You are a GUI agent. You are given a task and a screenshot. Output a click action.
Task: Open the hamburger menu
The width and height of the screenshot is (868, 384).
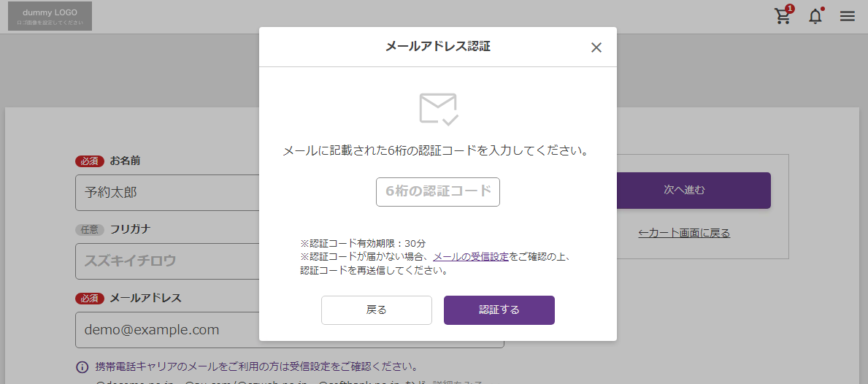pyautogui.click(x=847, y=16)
